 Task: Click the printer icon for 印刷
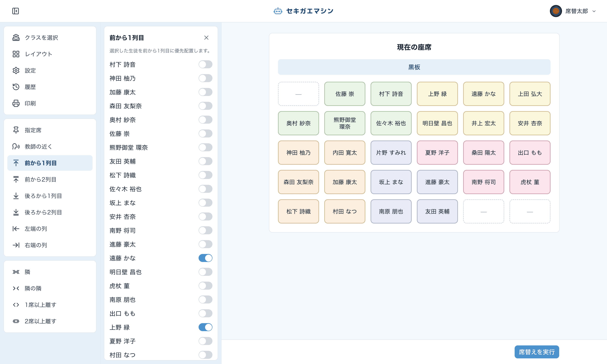tap(16, 103)
